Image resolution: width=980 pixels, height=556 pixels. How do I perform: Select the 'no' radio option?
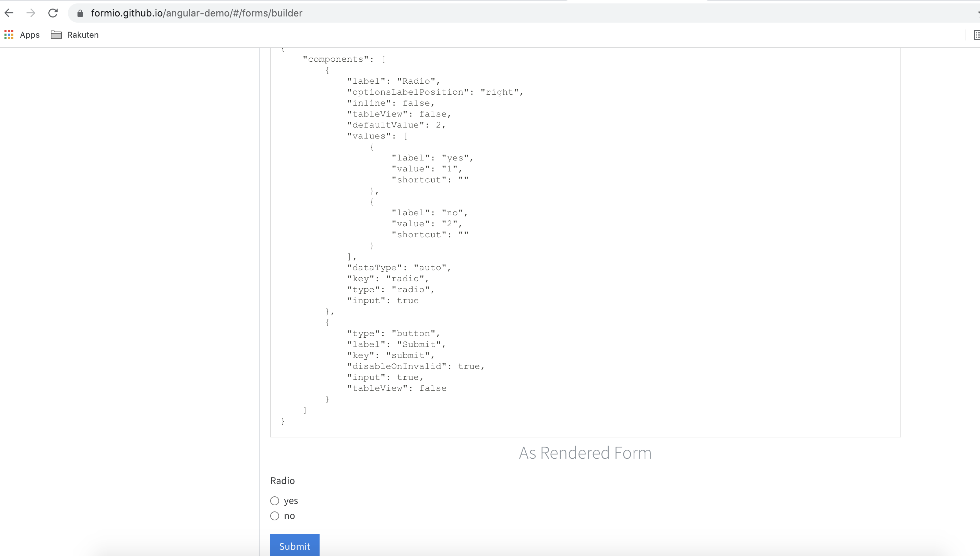coord(275,516)
